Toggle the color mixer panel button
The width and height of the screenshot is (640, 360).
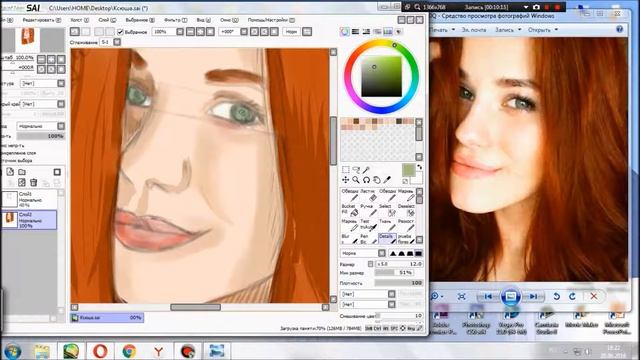click(377, 31)
